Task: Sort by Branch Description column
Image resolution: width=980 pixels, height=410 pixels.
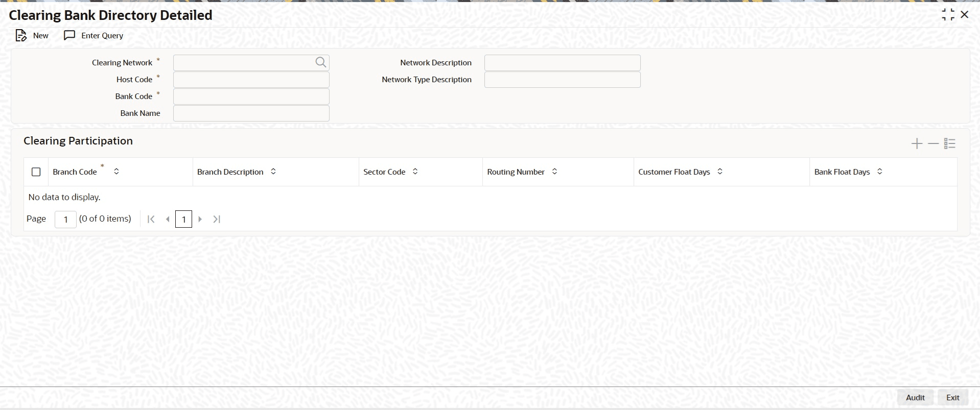Action: click(273, 172)
